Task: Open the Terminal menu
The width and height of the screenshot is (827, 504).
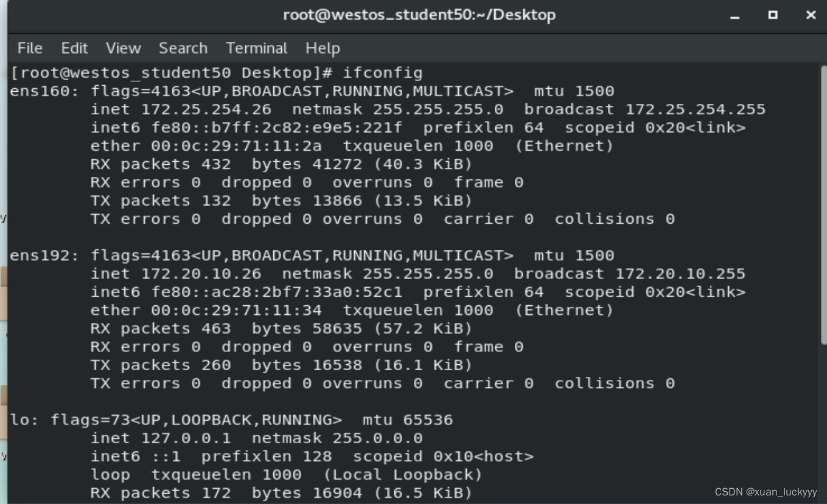Action: pos(256,48)
